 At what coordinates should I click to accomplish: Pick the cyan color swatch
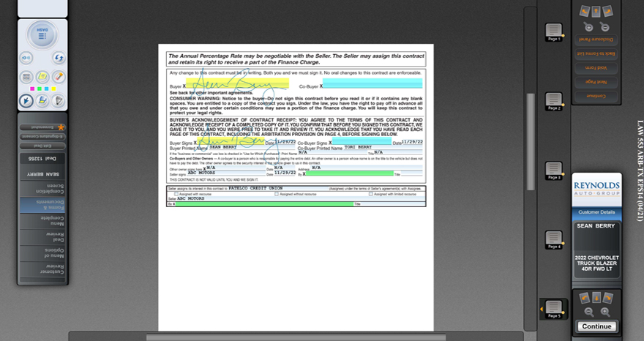click(x=46, y=89)
